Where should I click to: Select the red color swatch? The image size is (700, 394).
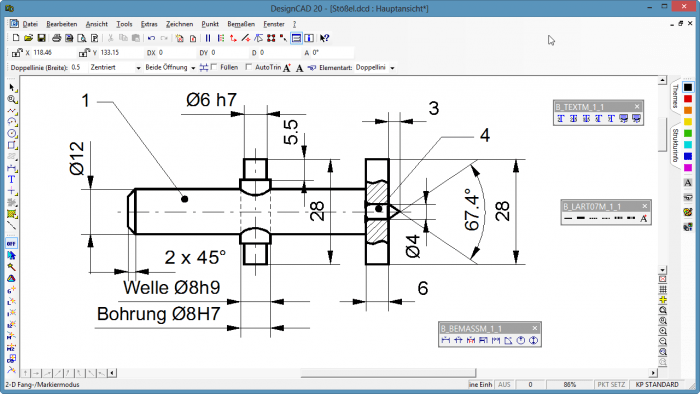coord(688,99)
